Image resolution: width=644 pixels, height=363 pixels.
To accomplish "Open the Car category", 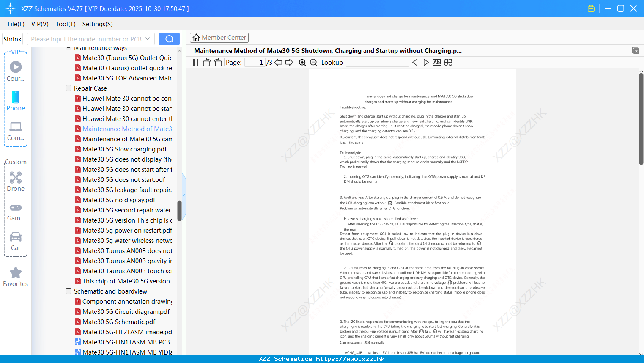I will pos(16,241).
